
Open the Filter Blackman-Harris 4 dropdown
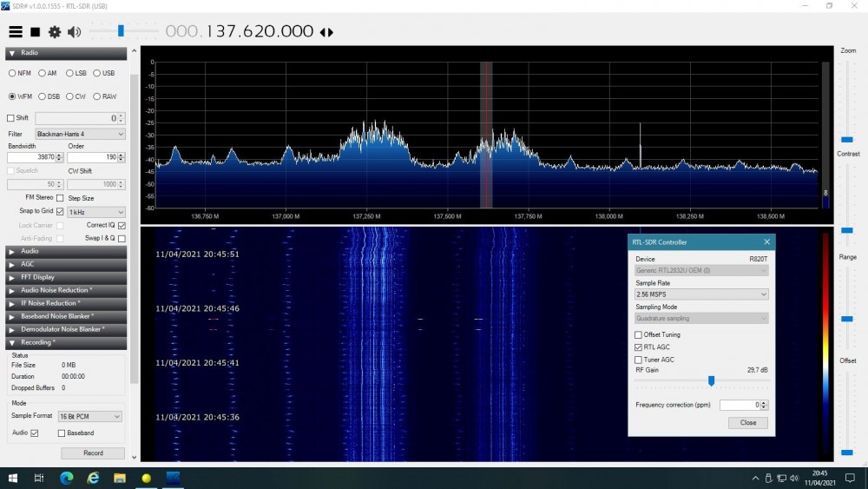point(80,134)
